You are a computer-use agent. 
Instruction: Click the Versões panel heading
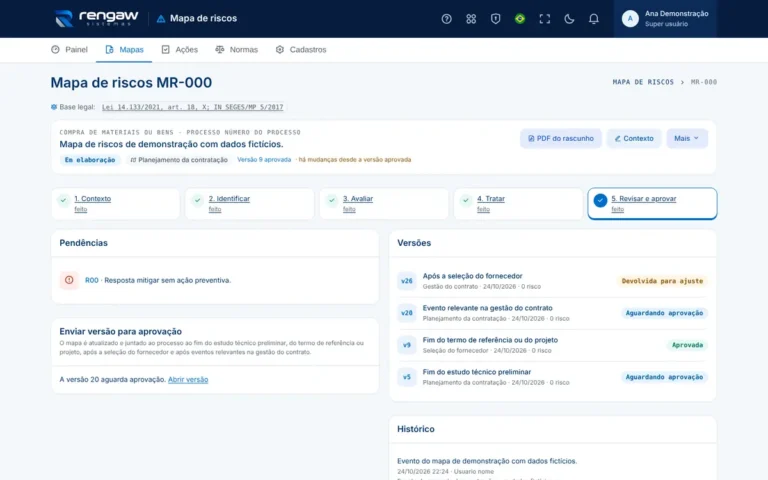tap(414, 243)
